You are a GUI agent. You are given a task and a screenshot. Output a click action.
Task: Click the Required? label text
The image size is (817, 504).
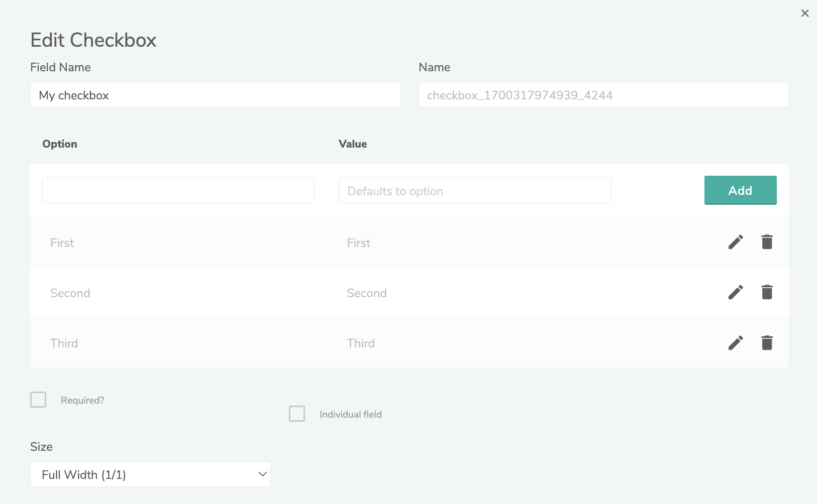[82, 400]
